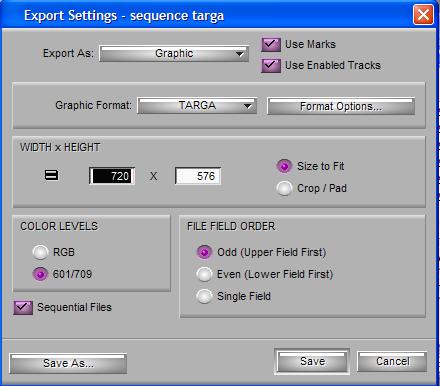Select the Size to Fit option
The width and height of the screenshot is (440, 386).
284,166
